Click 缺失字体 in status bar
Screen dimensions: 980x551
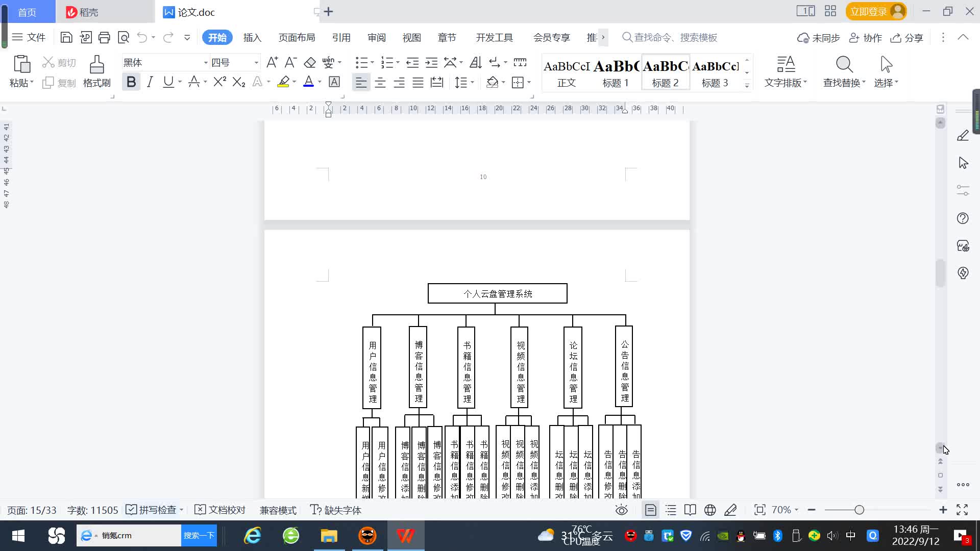click(x=336, y=510)
